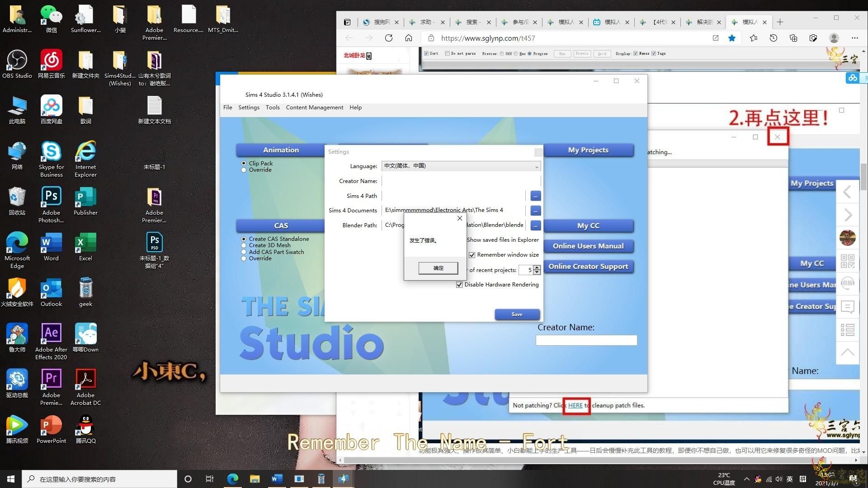Open the Content Management menu
868x488 pixels.
314,108
